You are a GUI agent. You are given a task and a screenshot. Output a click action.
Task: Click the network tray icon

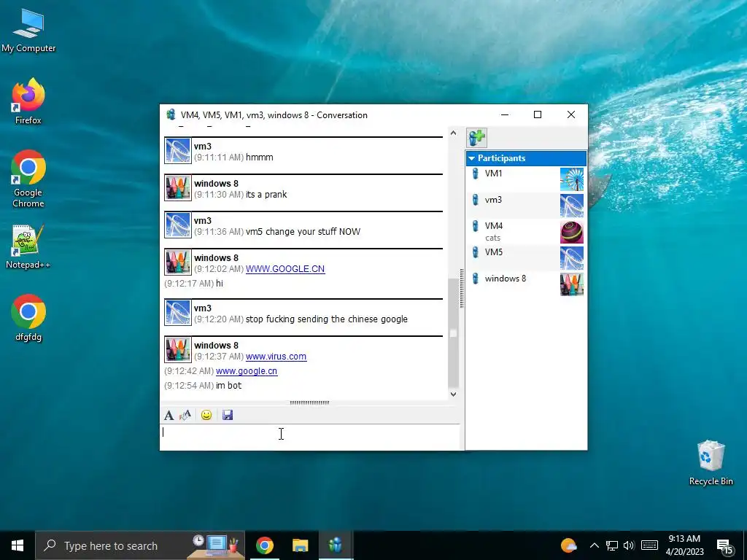(x=612, y=545)
